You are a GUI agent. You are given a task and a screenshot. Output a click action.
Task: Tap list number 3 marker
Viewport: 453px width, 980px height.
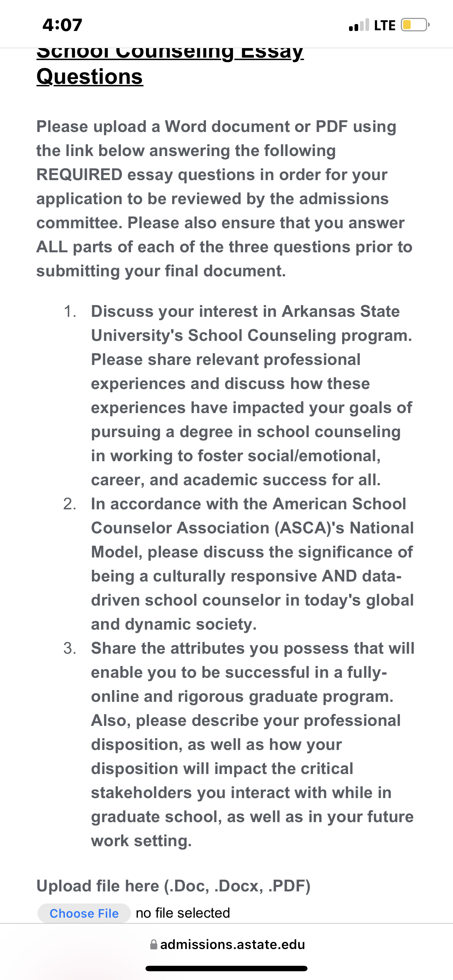click(x=70, y=648)
